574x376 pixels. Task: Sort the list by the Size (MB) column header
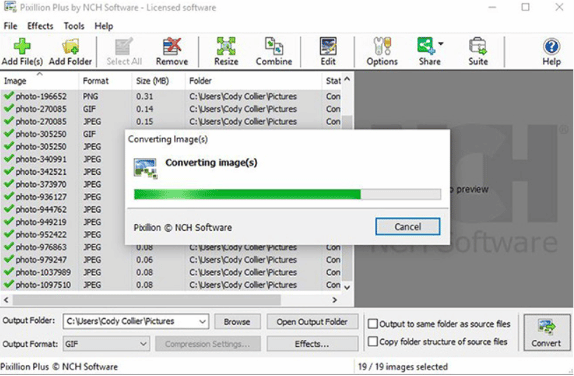tap(158, 81)
